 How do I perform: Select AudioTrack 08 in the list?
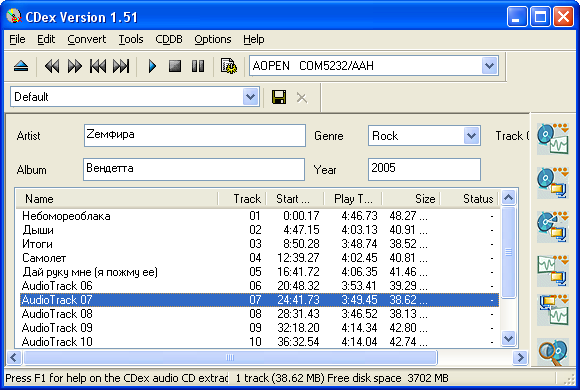tap(258, 314)
